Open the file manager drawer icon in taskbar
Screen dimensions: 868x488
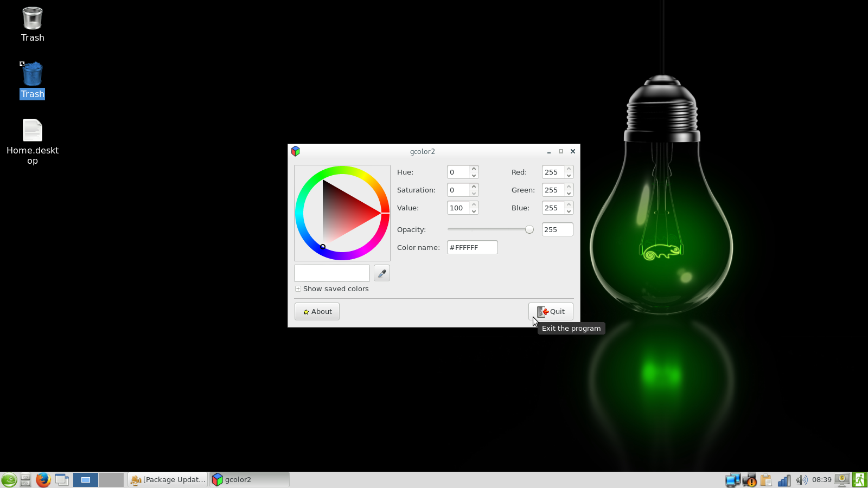pyautogui.click(x=25, y=480)
